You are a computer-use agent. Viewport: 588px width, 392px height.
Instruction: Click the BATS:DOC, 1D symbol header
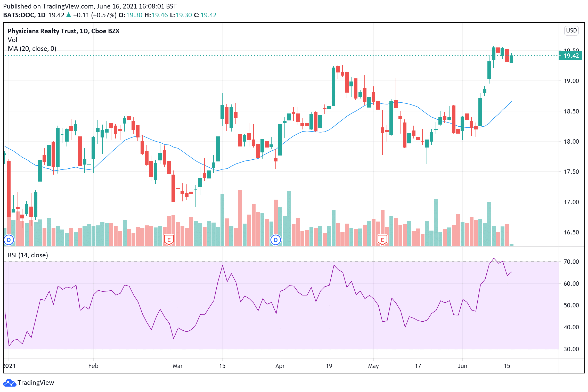(x=24, y=15)
